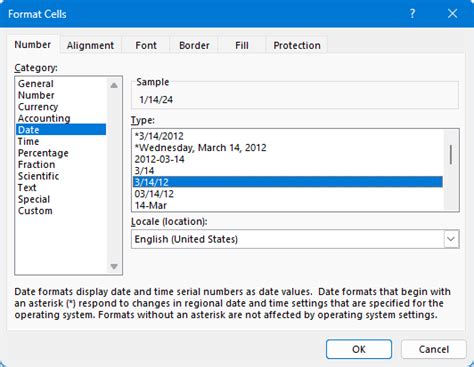Viewport: 474px width, 367px height.
Task: Switch to the Number tab
Action: (x=33, y=45)
